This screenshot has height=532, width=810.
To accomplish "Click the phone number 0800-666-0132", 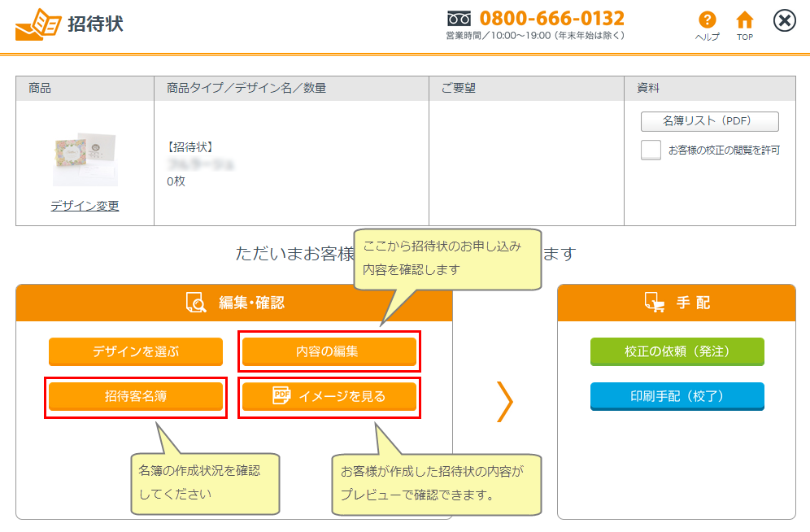I will pos(551,19).
